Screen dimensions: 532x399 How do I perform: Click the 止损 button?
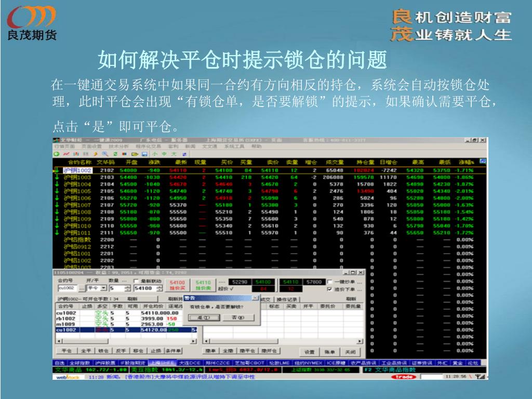point(155,351)
